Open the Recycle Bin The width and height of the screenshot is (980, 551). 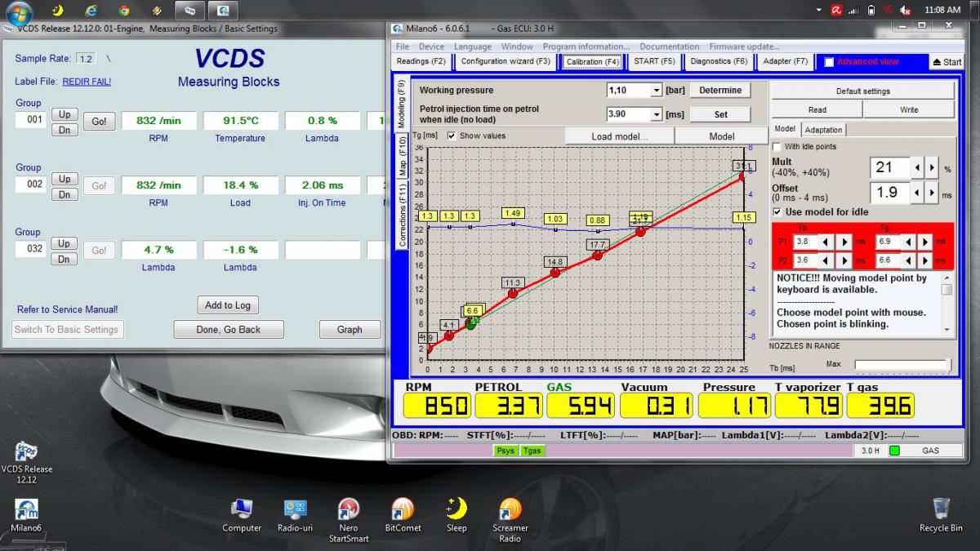point(941,516)
